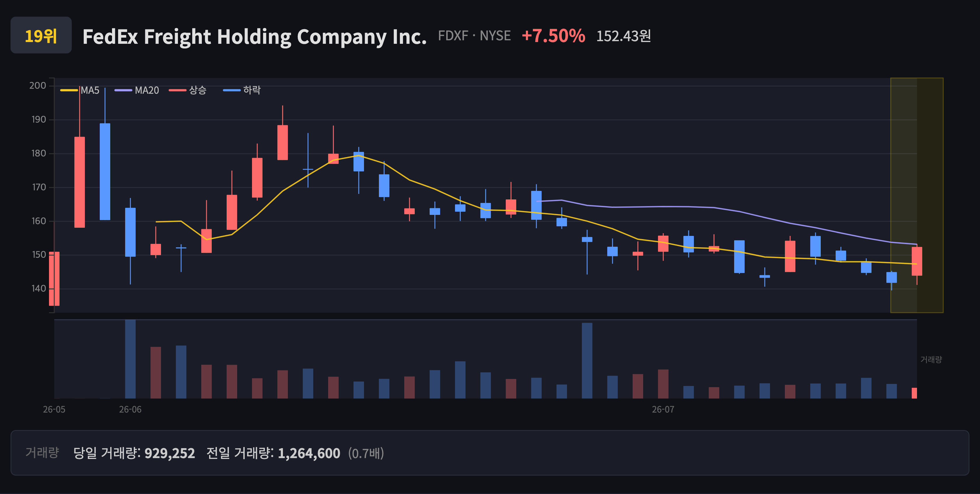Click the 전일 거래량: 1,264,600 value
980x494 pixels.
[273, 453]
